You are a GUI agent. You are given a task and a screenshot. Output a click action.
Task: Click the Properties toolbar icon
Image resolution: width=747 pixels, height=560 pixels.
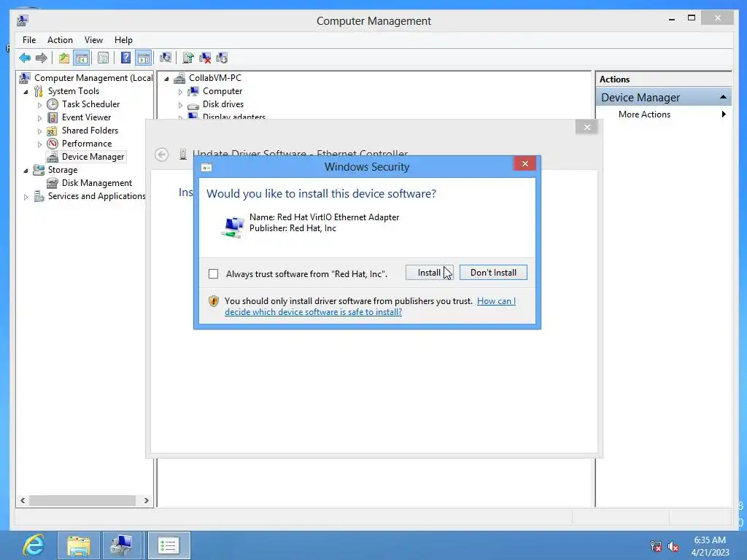click(x=103, y=58)
